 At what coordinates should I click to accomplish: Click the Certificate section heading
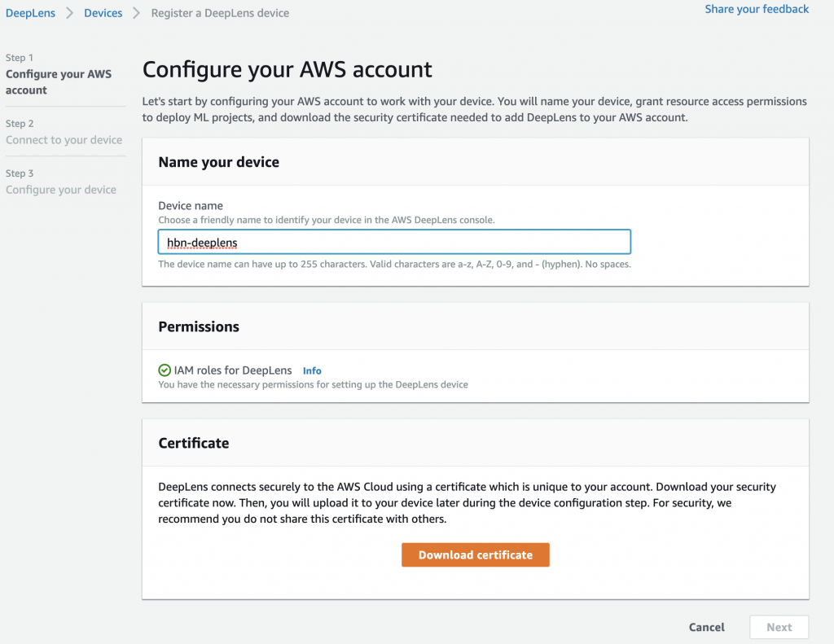194,443
